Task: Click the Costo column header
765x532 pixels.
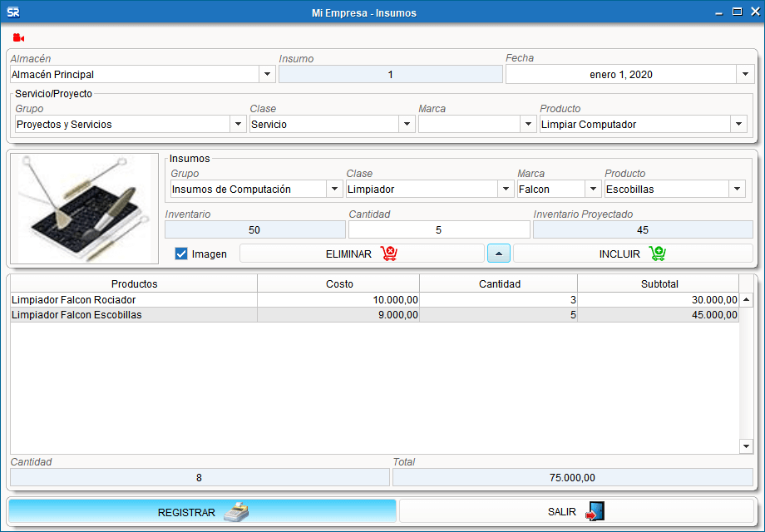Action: pyautogui.click(x=339, y=283)
